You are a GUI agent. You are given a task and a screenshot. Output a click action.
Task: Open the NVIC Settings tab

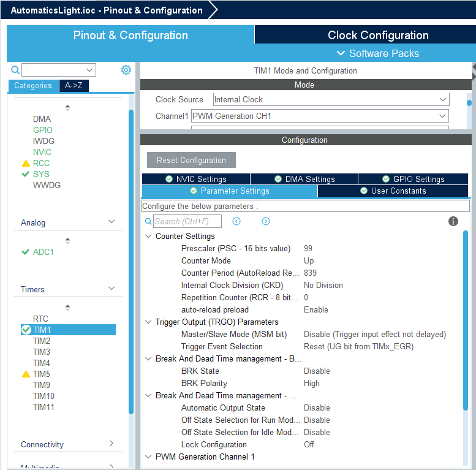pos(195,179)
